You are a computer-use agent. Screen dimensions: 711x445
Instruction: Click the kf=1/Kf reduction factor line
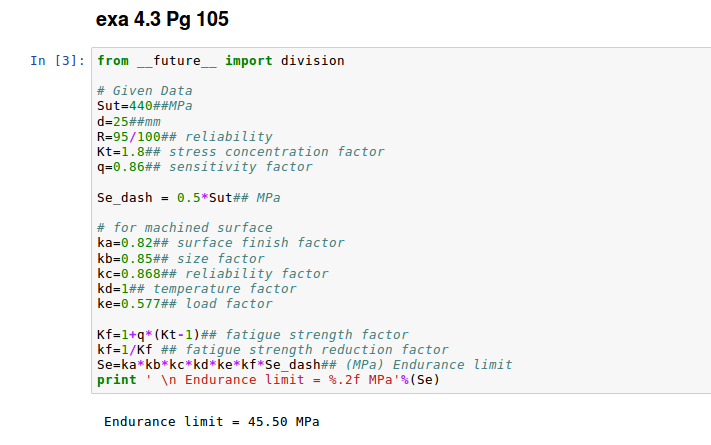coord(272,349)
